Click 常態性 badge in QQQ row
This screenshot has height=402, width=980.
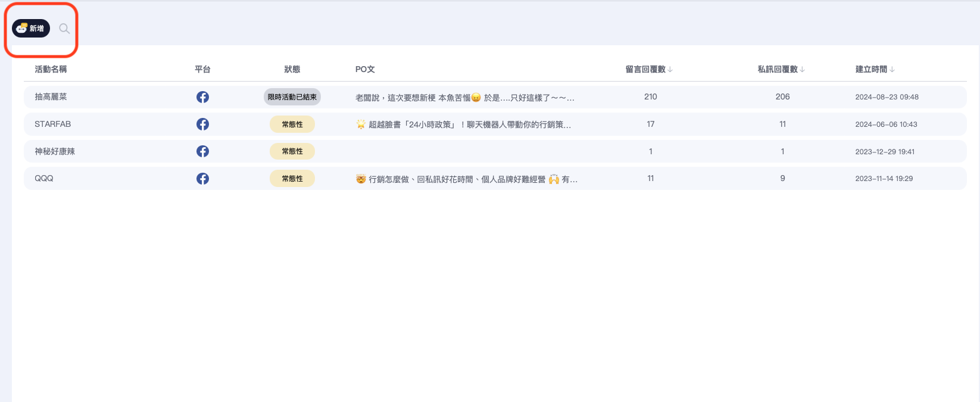292,179
